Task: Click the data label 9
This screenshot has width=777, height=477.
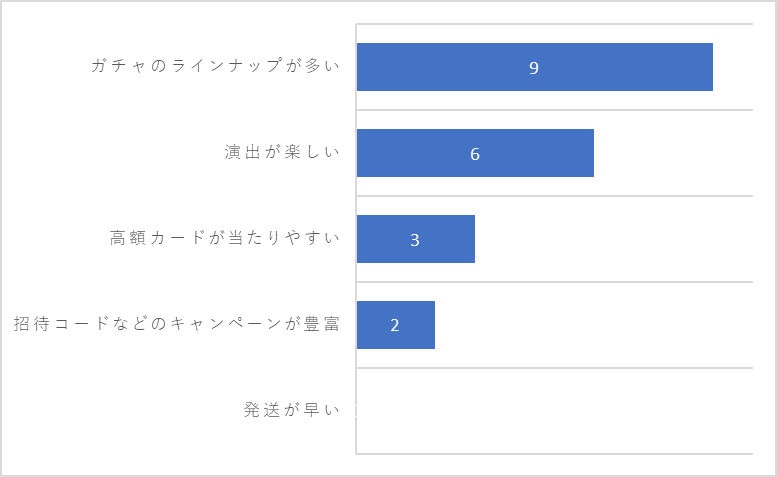Action: (x=534, y=68)
